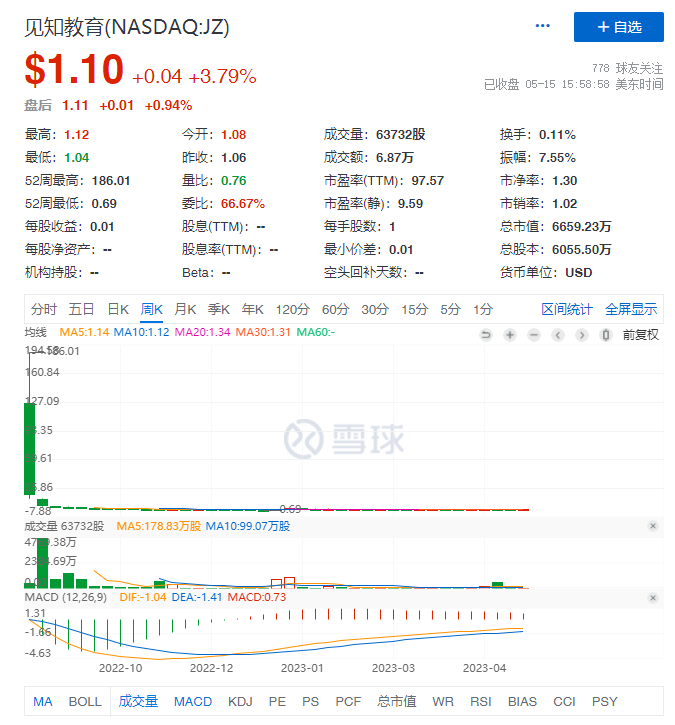Click the 委比 66.67% value
Viewport: 675px width, 725px height.
[242, 203]
